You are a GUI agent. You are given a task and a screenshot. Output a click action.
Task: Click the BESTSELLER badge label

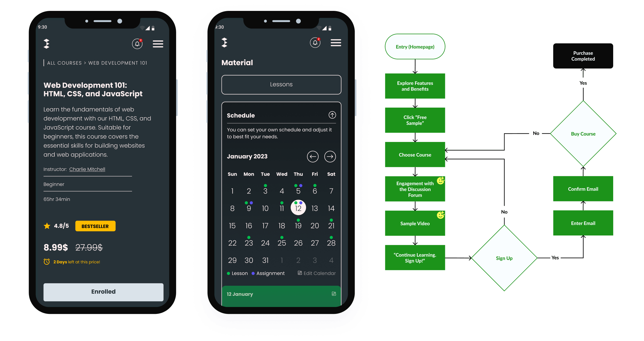[95, 226]
